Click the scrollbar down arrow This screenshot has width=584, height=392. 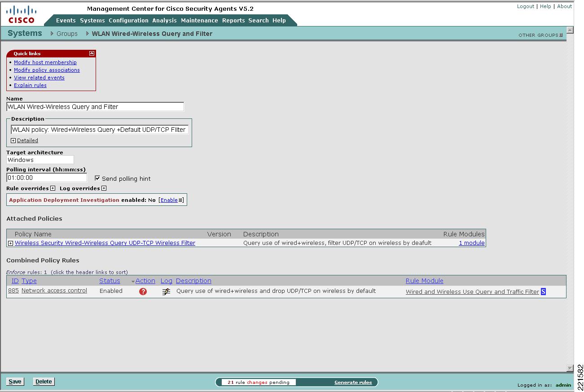pos(570,369)
